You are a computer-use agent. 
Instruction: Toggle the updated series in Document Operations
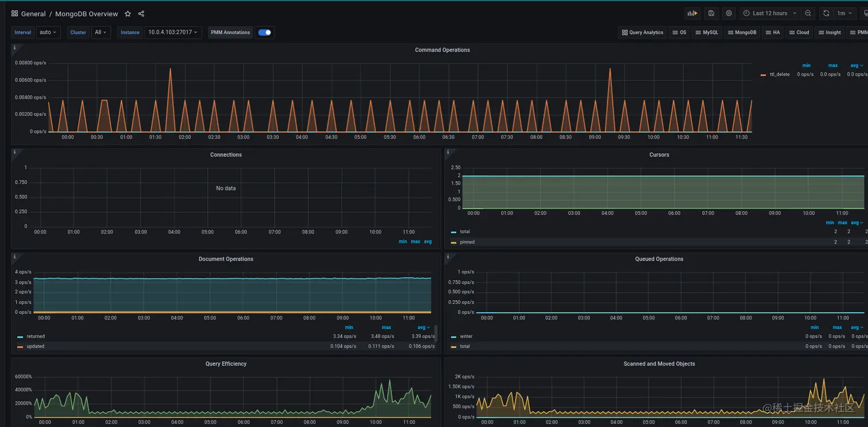click(36, 347)
